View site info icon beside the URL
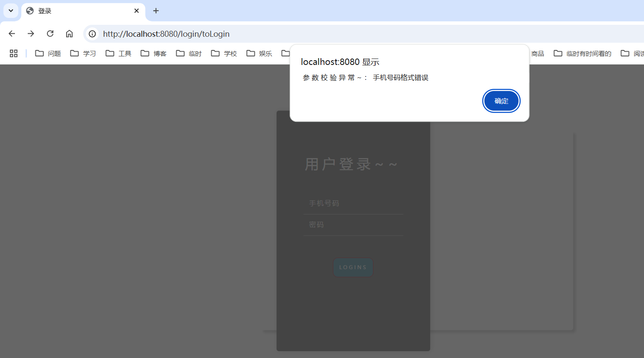The width and height of the screenshot is (644, 358). point(92,34)
